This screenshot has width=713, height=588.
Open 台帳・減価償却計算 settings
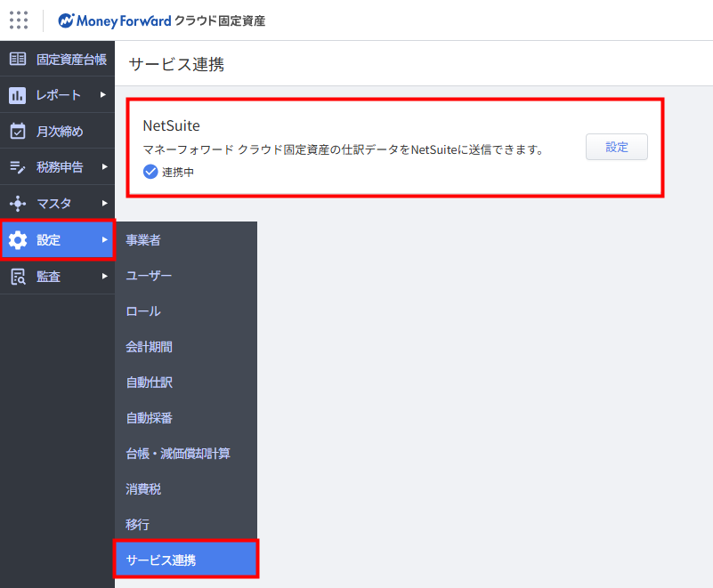pyautogui.click(x=178, y=454)
